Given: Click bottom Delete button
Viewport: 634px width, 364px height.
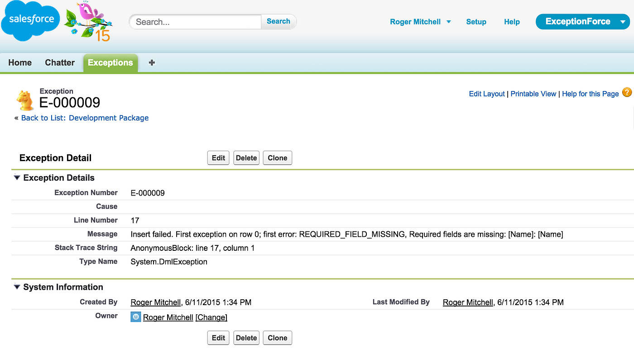Looking at the screenshot, I should coord(246,338).
